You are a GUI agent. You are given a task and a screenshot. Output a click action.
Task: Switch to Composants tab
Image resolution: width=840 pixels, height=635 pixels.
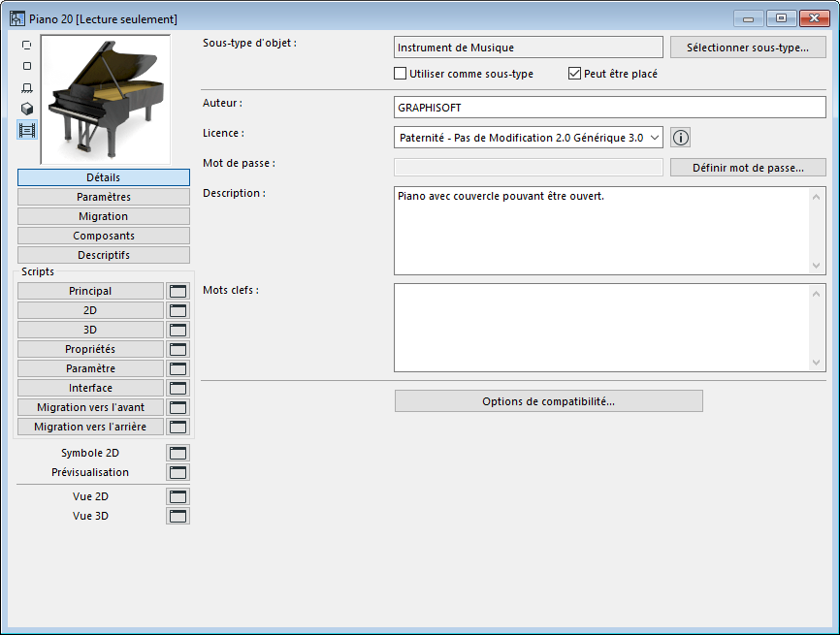point(104,236)
